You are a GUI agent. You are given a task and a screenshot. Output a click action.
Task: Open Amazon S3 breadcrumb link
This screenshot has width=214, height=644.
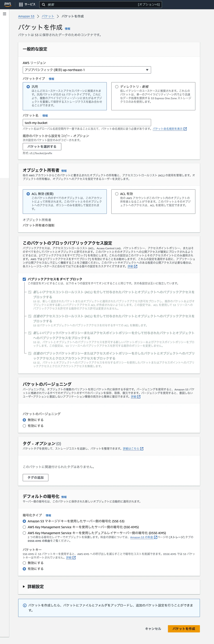(x=26, y=16)
